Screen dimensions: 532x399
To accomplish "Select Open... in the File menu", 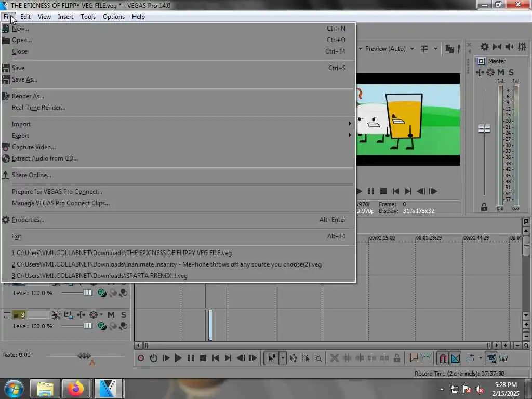I will coord(178,39).
